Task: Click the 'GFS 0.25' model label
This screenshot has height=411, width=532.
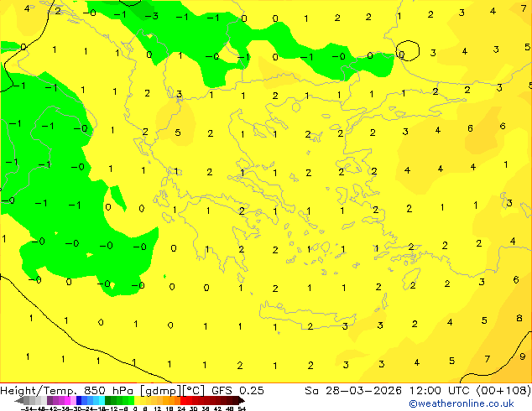Action: click(x=237, y=391)
